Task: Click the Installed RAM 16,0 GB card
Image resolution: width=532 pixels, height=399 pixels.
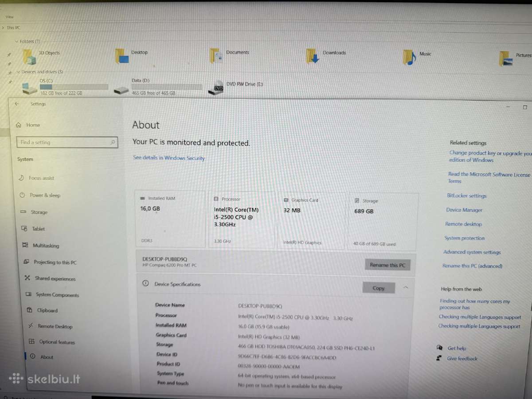Action: tap(170, 219)
